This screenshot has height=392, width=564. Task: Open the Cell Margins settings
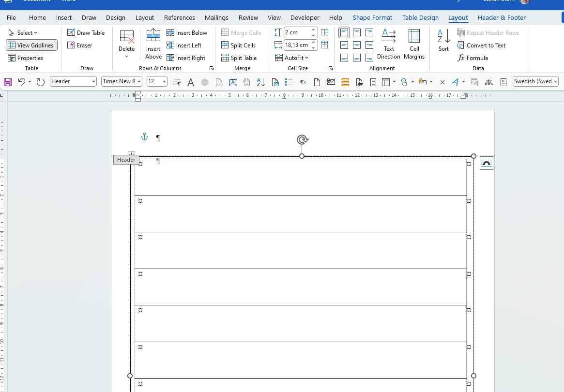point(414,44)
